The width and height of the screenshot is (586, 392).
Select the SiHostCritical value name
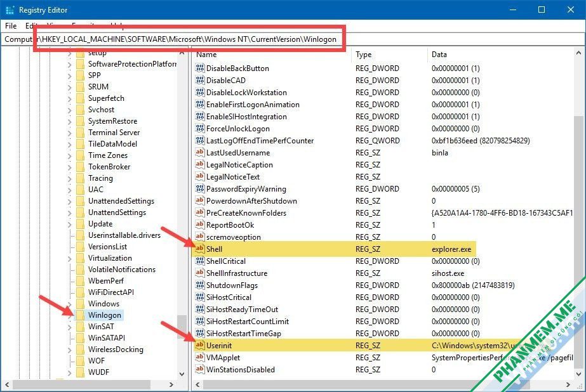229,297
